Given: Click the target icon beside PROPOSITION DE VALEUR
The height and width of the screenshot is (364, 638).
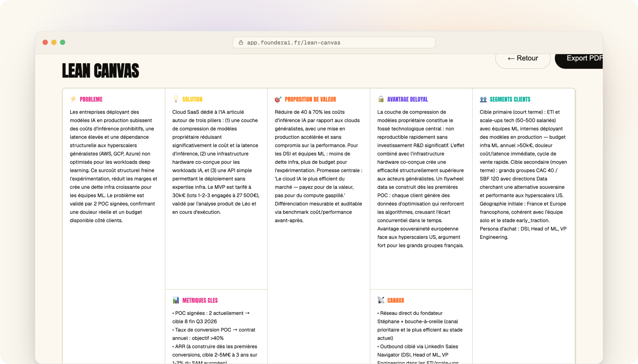Looking at the screenshot, I should [278, 99].
